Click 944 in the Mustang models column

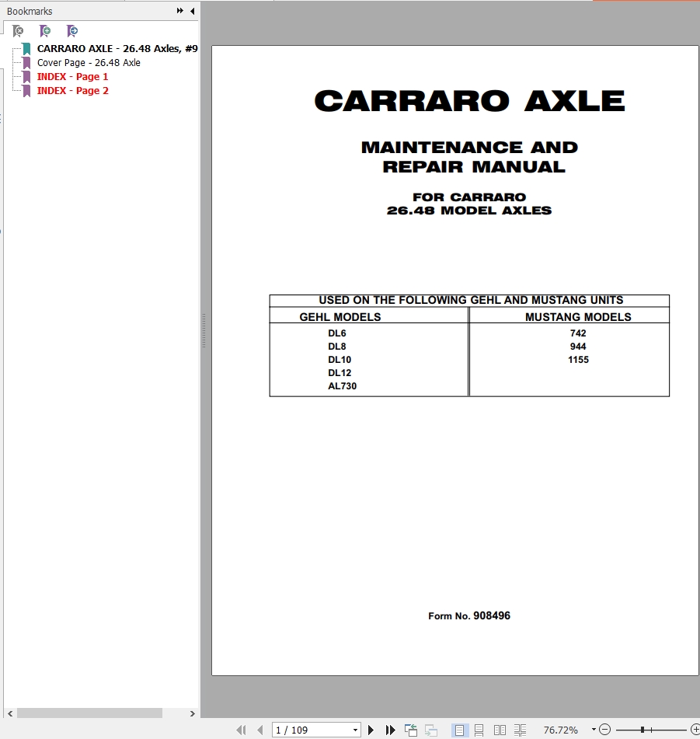tap(578, 347)
